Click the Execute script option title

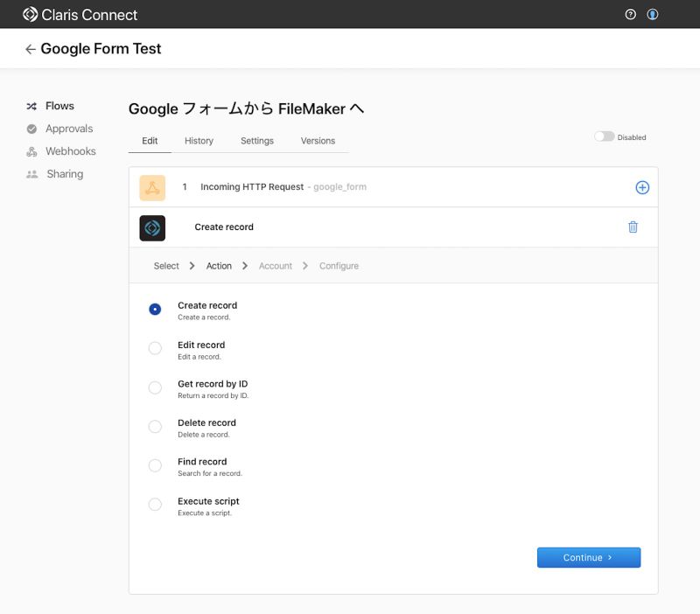pyautogui.click(x=208, y=501)
